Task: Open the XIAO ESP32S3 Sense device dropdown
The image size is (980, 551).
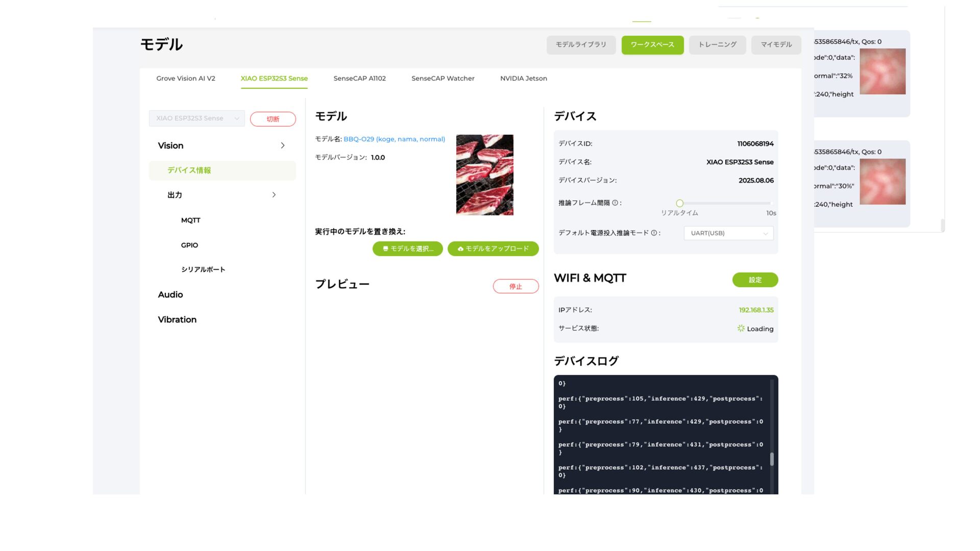Action: point(197,118)
